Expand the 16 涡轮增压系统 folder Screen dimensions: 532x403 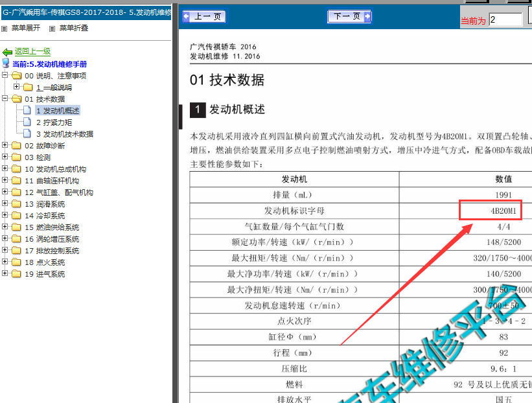[5, 238]
